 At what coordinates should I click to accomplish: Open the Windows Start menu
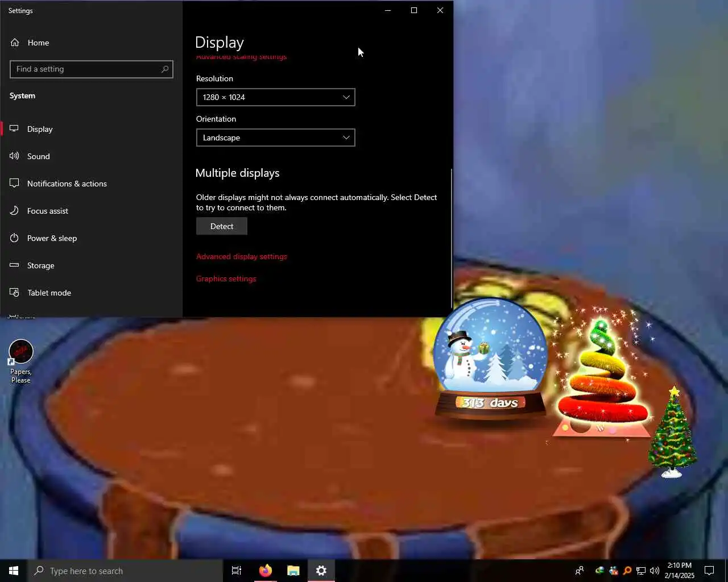pos(14,571)
